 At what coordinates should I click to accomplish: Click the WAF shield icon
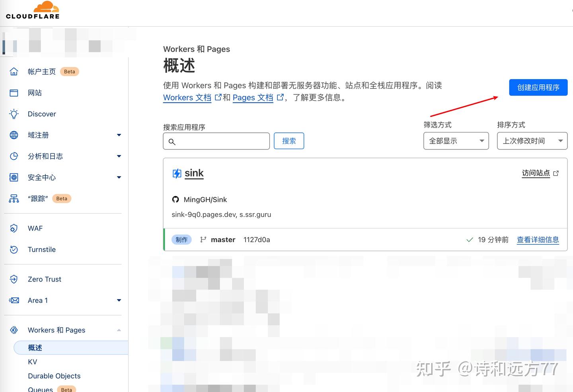click(14, 228)
